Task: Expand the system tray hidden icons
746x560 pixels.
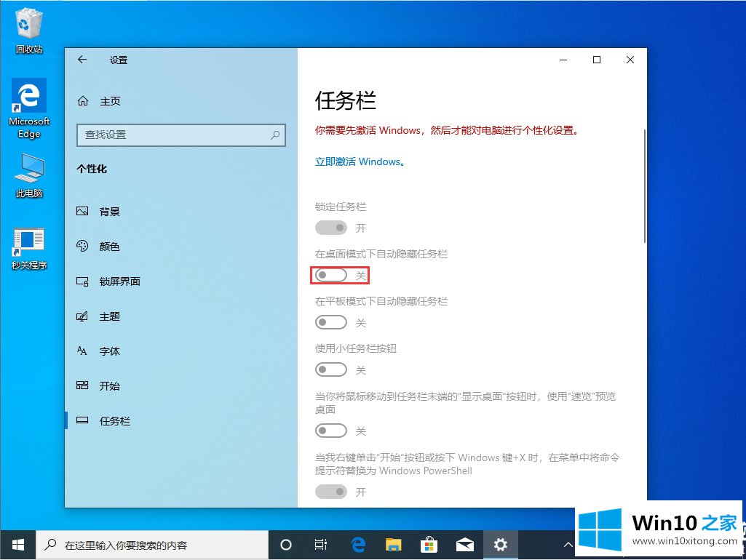Action: point(568,545)
